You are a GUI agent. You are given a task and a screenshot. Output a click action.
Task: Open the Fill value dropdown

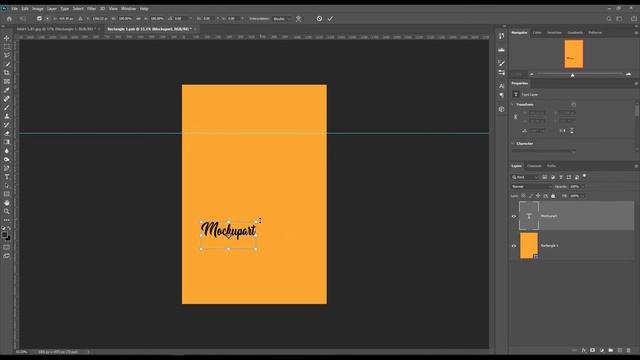coord(583,196)
